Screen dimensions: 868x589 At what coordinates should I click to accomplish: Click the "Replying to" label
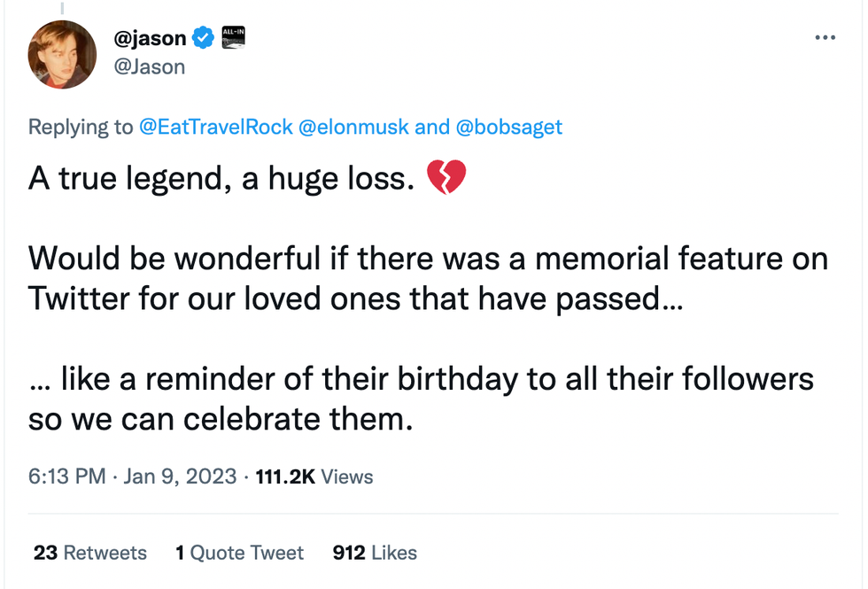click(x=81, y=127)
